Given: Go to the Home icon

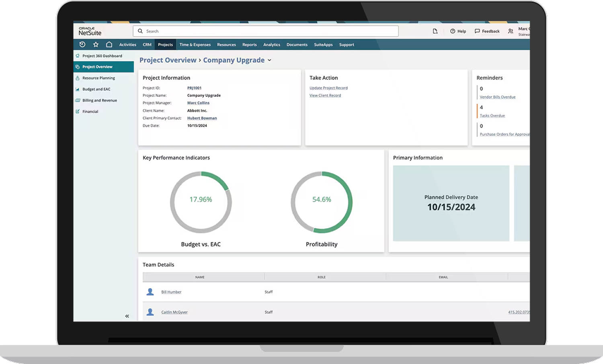Looking at the screenshot, I should [x=109, y=45].
